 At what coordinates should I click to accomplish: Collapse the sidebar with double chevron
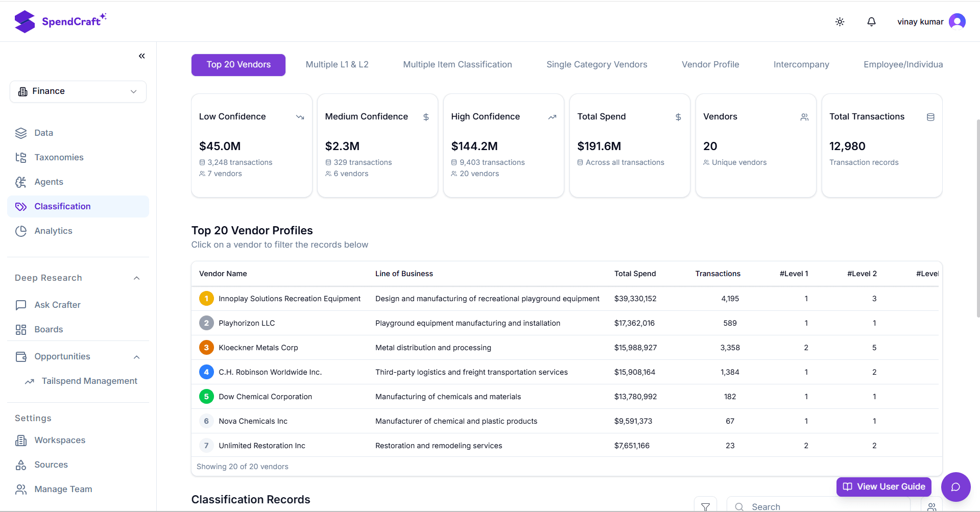click(142, 56)
